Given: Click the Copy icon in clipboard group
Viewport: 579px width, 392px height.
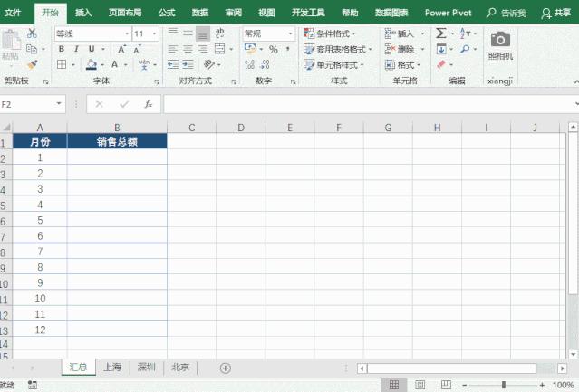Looking at the screenshot, I should click(x=32, y=49).
